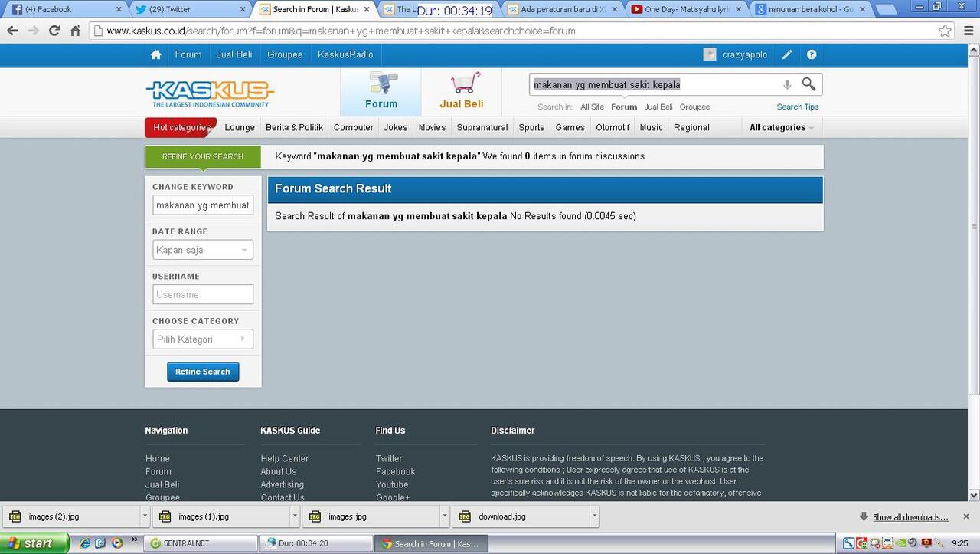The width and height of the screenshot is (980, 554).
Task: Open the Supranatural category
Action: tap(482, 127)
